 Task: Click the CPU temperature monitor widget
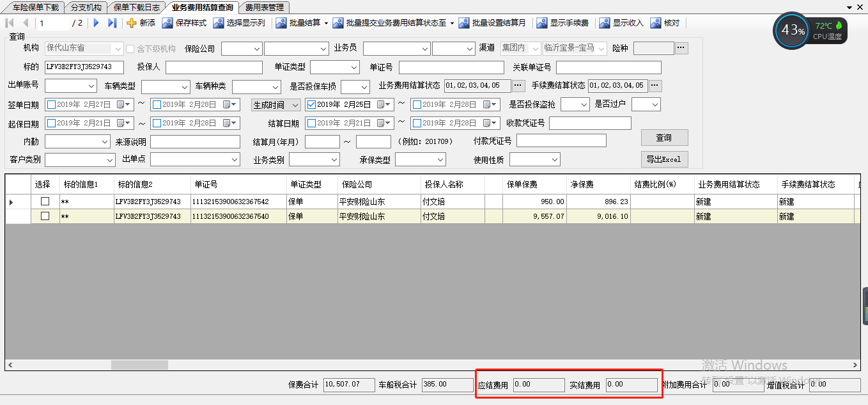click(810, 30)
